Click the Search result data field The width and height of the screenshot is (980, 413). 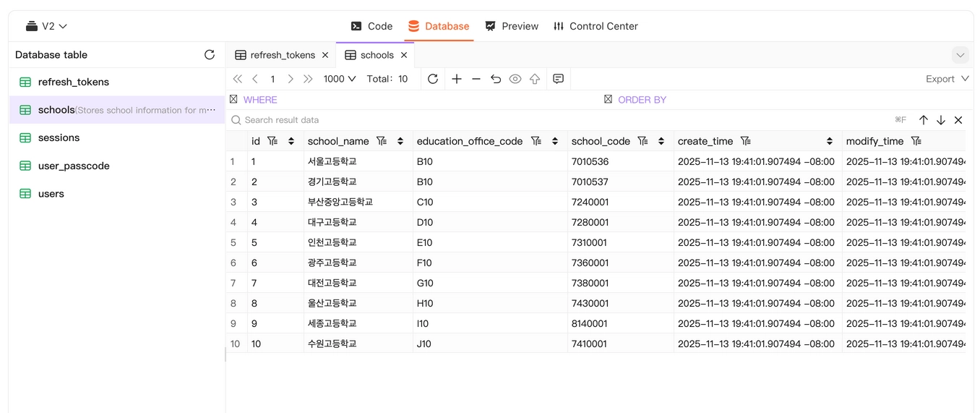tap(506, 120)
